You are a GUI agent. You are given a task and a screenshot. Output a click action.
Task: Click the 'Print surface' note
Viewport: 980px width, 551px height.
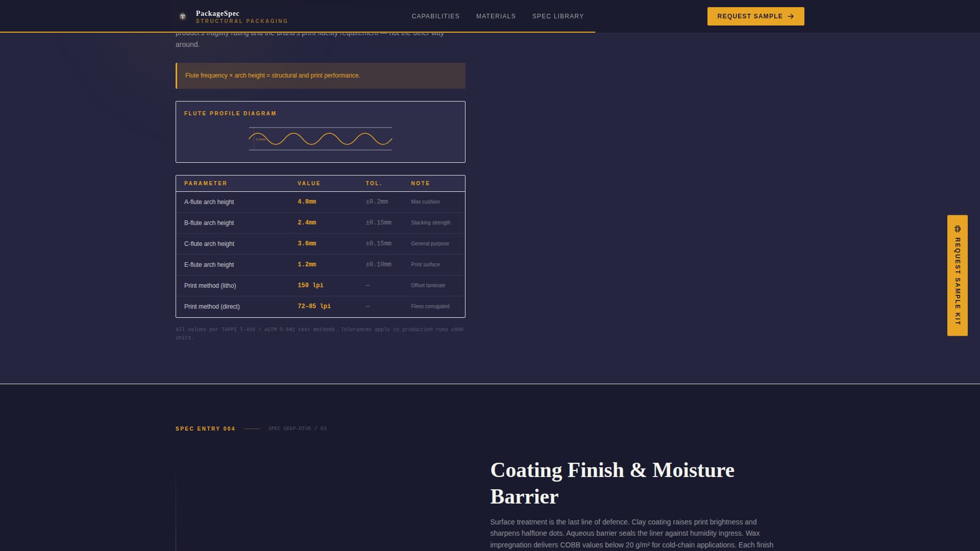click(x=425, y=264)
